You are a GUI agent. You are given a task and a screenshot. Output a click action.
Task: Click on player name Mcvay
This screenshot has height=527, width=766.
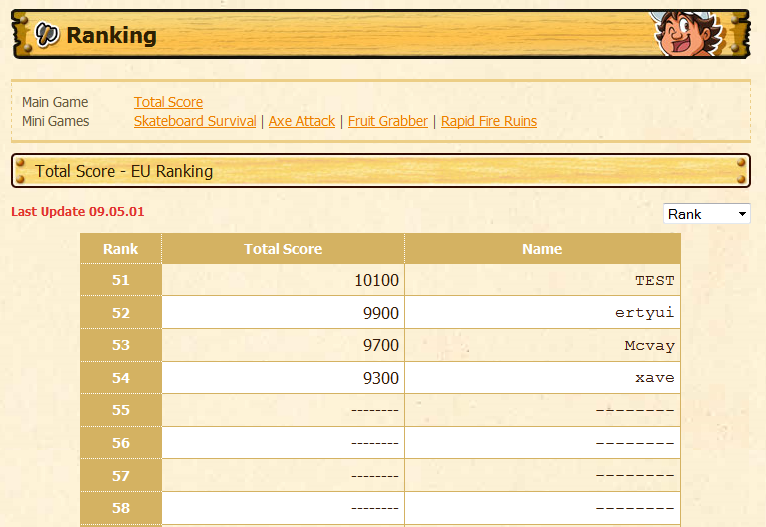649,346
